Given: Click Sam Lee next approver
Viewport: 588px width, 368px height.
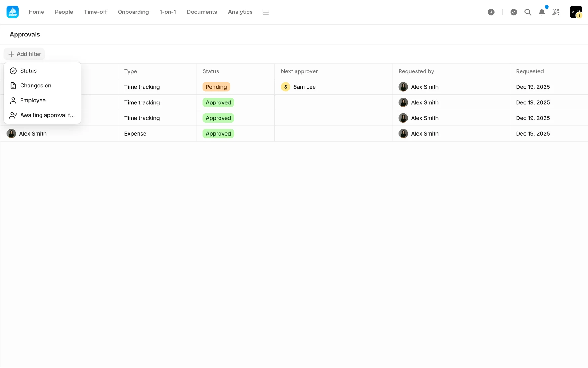Looking at the screenshot, I should pyautogui.click(x=304, y=87).
